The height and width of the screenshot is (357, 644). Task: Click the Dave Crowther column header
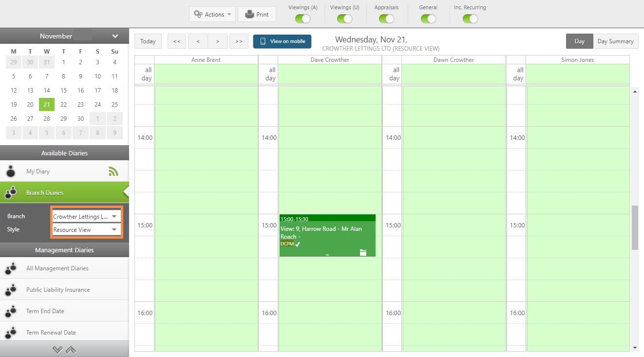coord(330,60)
